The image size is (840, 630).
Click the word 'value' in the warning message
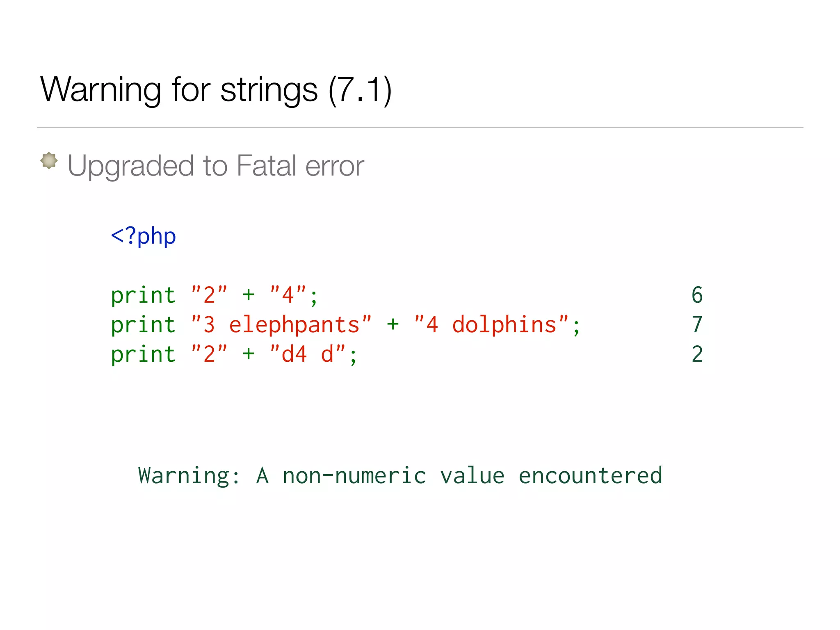[472, 476]
